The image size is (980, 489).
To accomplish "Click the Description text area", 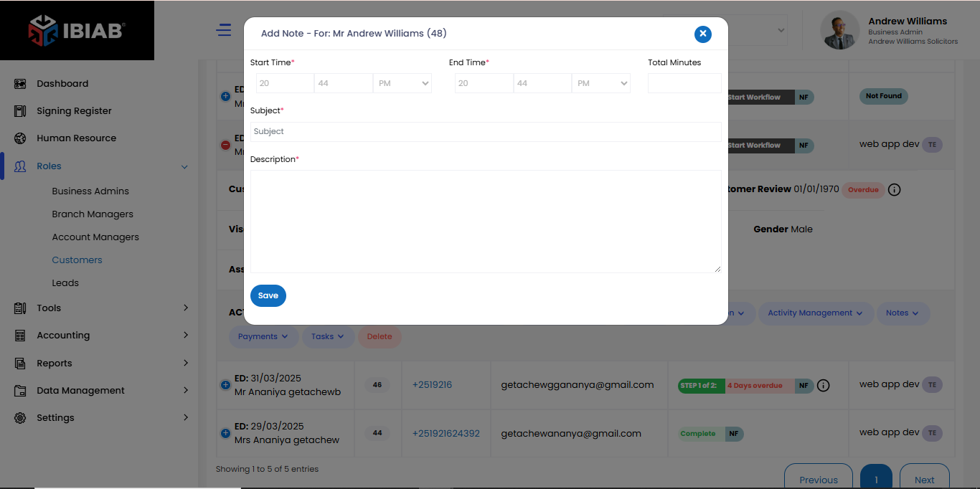I will [486, 222].
